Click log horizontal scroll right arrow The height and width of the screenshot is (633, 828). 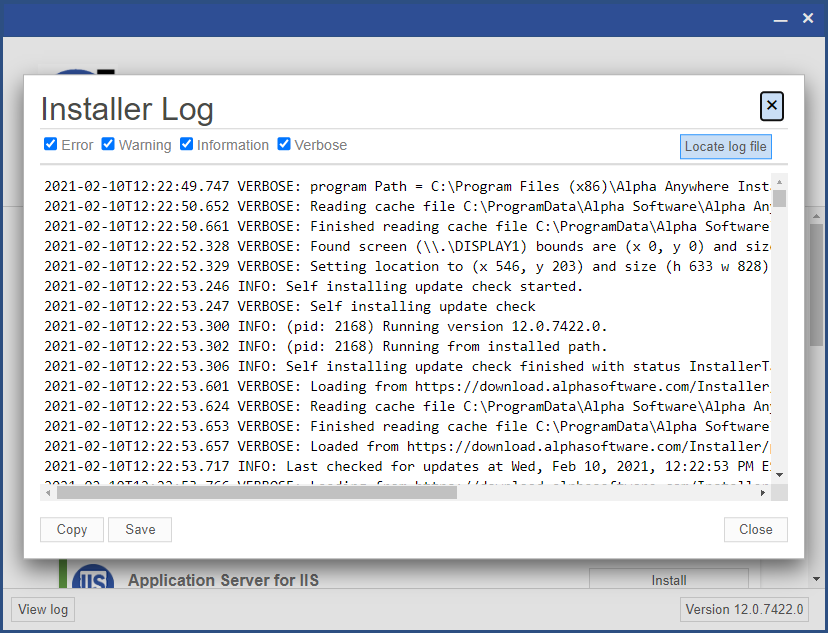[763, 493]
